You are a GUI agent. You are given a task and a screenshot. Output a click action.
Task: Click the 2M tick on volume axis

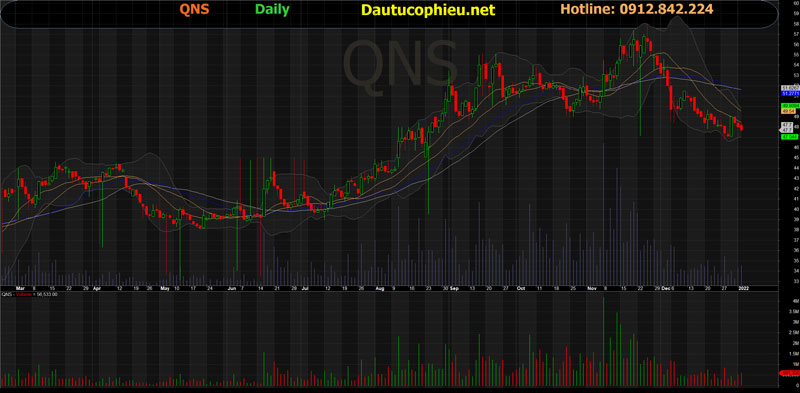(x=795, y=343)
